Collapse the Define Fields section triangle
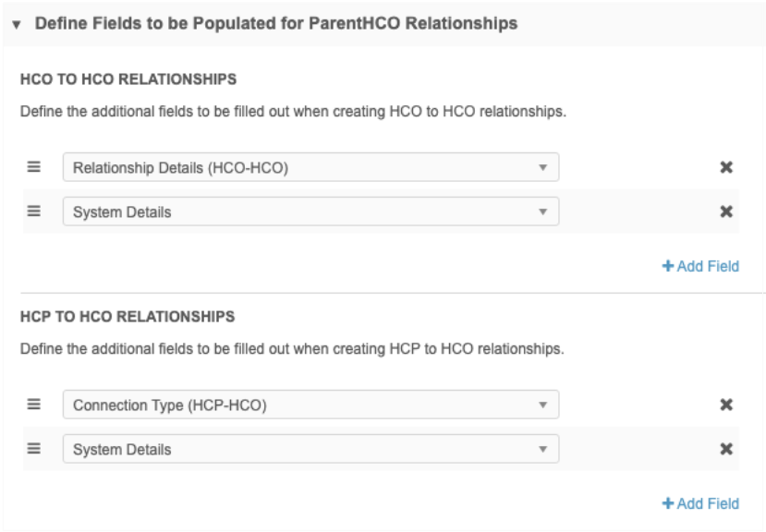 coord(18,23)
